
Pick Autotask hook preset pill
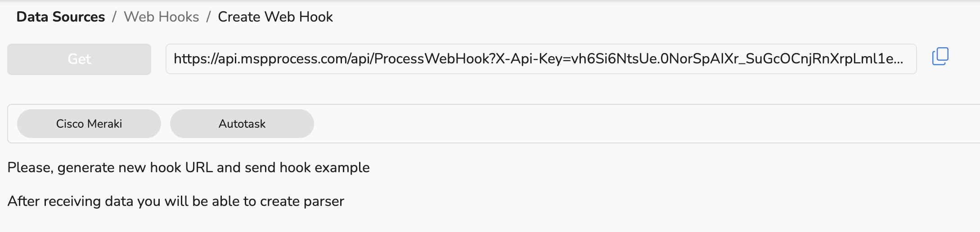point(242,124)
